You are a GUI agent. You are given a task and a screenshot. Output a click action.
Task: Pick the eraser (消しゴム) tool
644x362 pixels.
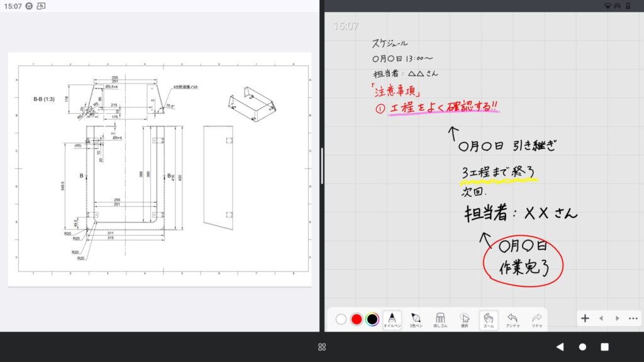click(x=440, y=319)
